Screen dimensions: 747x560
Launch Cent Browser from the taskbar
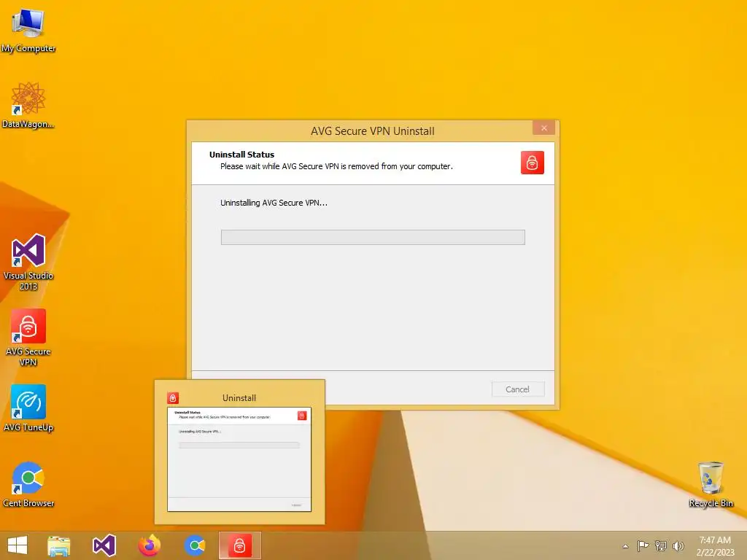194,545
